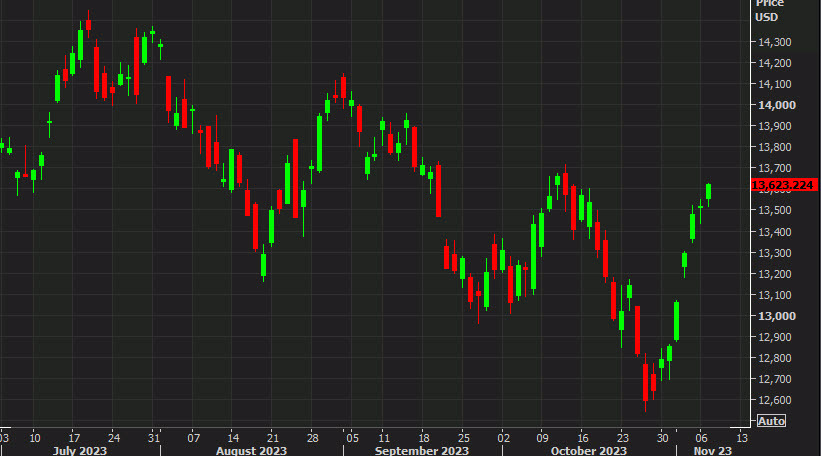Click the date tick 21 in August
This screenshot has height=456, width=821.
pyautogui.click(x=273, y=438)
